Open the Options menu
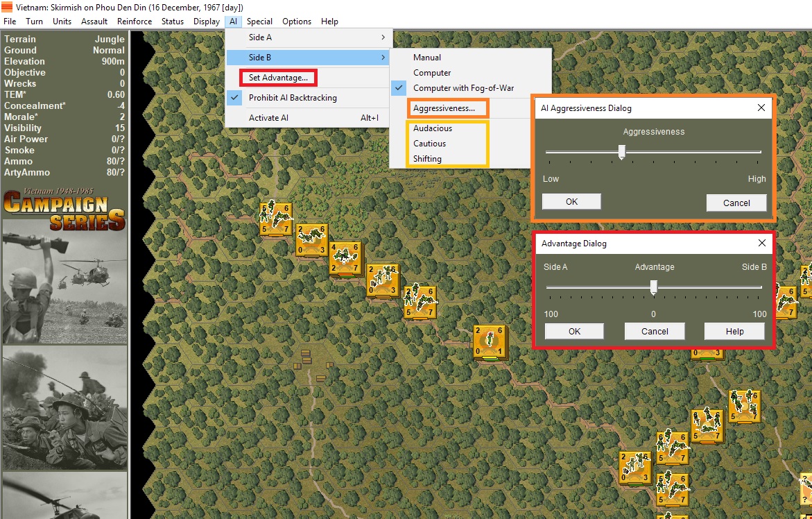812x519 pixels. click(297, 22)
